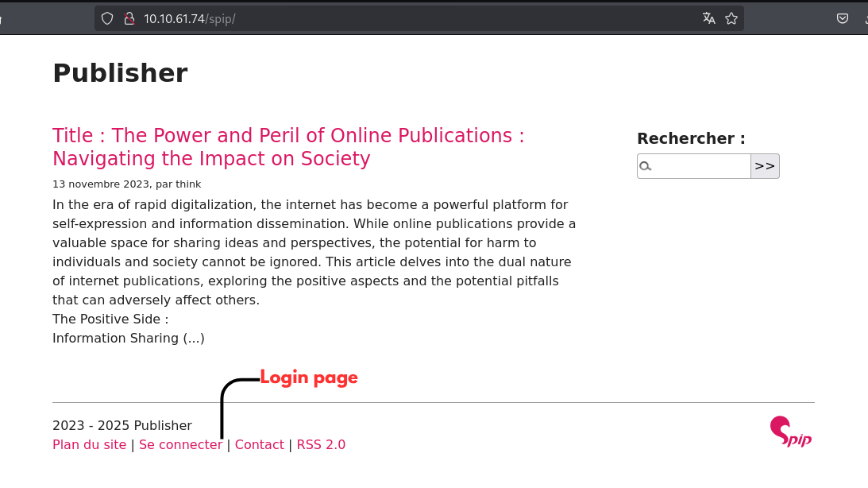Open the RSS 2.0 feed link
This screenshot has height=488, width=868.
pyautogui.click(x=321, y=445)
